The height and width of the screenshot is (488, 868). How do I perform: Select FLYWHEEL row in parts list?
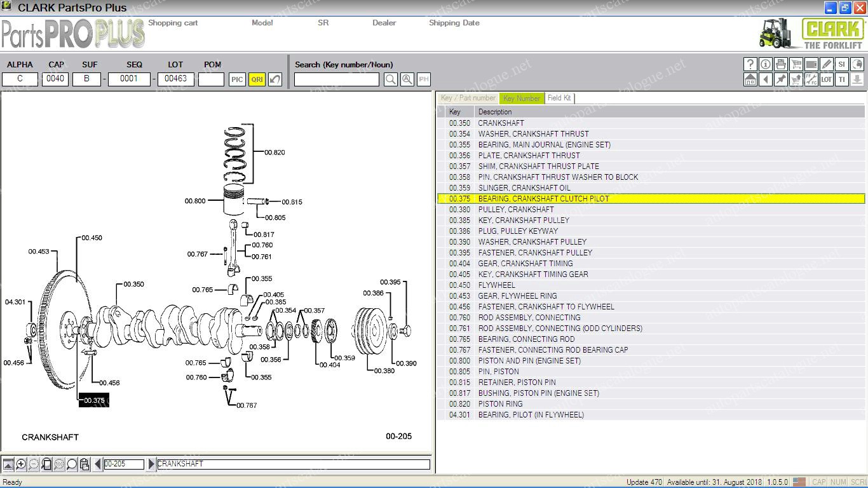click(496, 285)
